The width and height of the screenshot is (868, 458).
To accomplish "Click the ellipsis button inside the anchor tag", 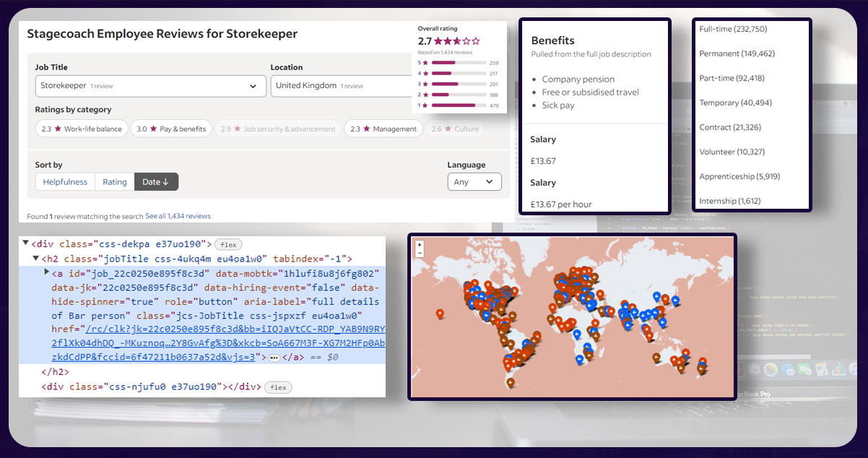I will 274,358.
